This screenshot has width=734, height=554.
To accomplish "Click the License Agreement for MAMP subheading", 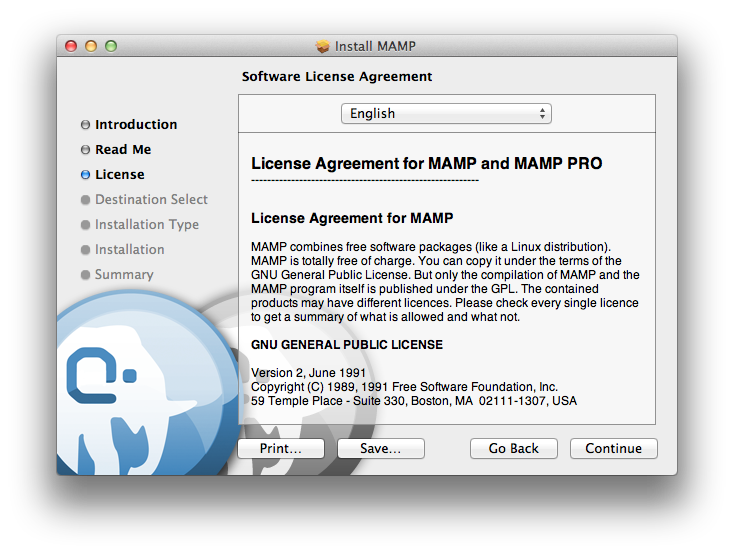I will (x=352, y=218).
